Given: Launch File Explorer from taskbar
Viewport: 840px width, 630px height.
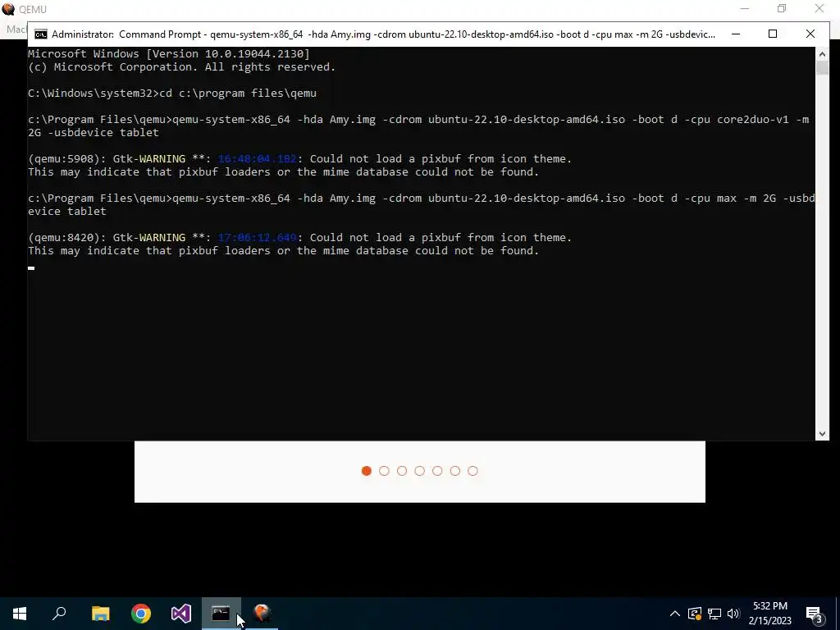Looking at the screenshot, I should pyautogui.click(x=100, y=614).
